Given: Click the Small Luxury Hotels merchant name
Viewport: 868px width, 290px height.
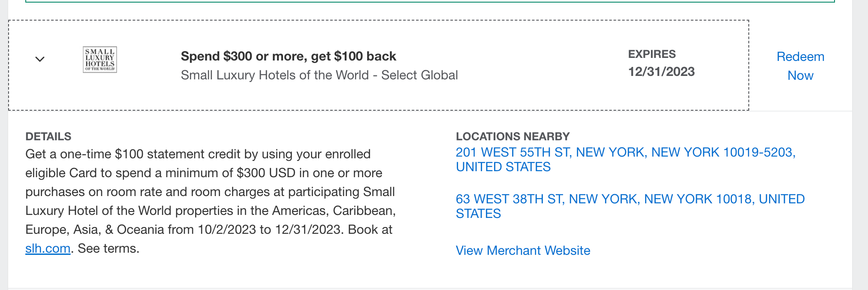Looking at the screenshot, I should pyautogui.click(x=319, y=75).
